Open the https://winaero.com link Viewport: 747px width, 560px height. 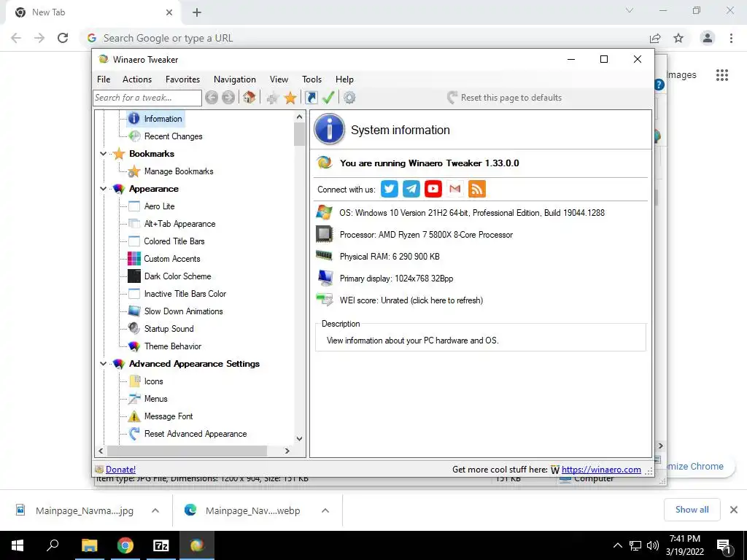tap(601, 470)
